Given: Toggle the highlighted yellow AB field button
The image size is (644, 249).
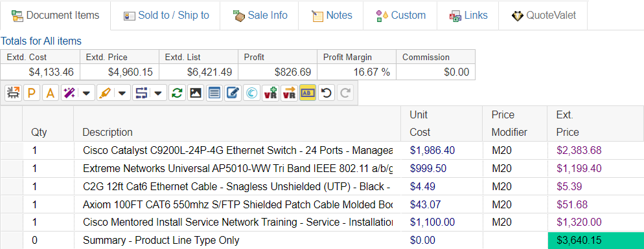Looking at the screenshot, I should (x=308, y=93).
